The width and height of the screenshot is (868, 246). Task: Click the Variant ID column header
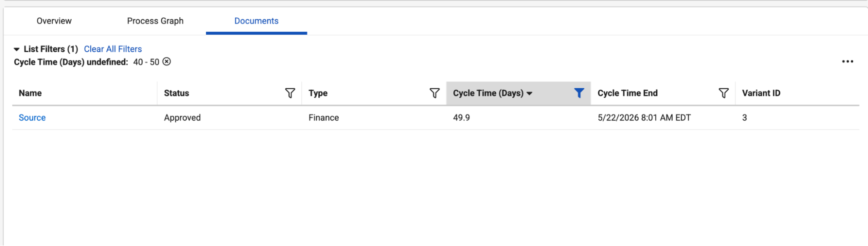pyautogui.click(x=761, y=93)
